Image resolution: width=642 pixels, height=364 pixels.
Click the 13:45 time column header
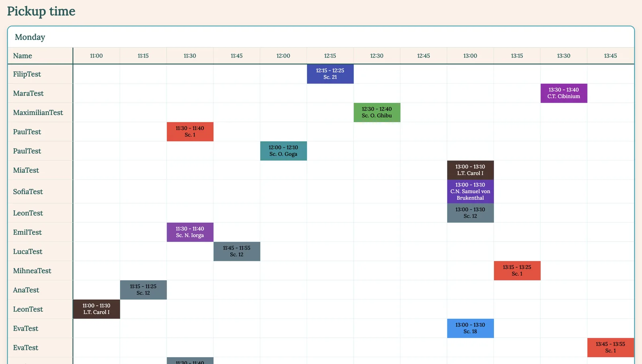(x=611, y=56)
